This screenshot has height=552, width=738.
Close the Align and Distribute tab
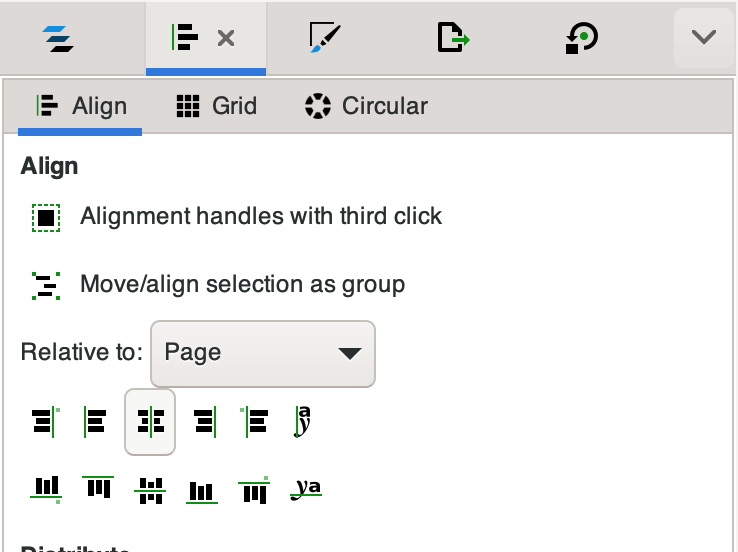click(x=226, y=39)
